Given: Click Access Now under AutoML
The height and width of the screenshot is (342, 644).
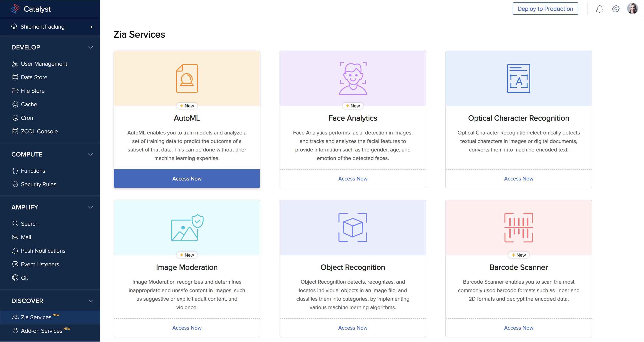Looking at the screenshot, I should [187, 179].
